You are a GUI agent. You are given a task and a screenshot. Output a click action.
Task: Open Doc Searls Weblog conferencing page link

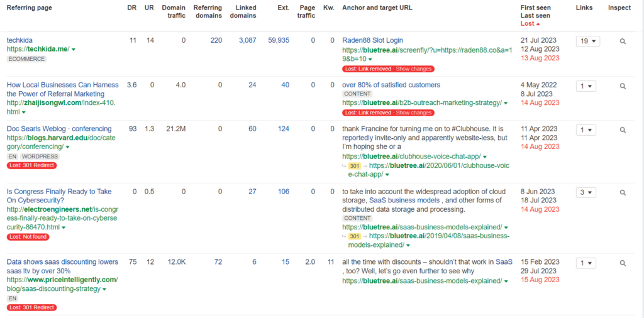pos(59,129)
